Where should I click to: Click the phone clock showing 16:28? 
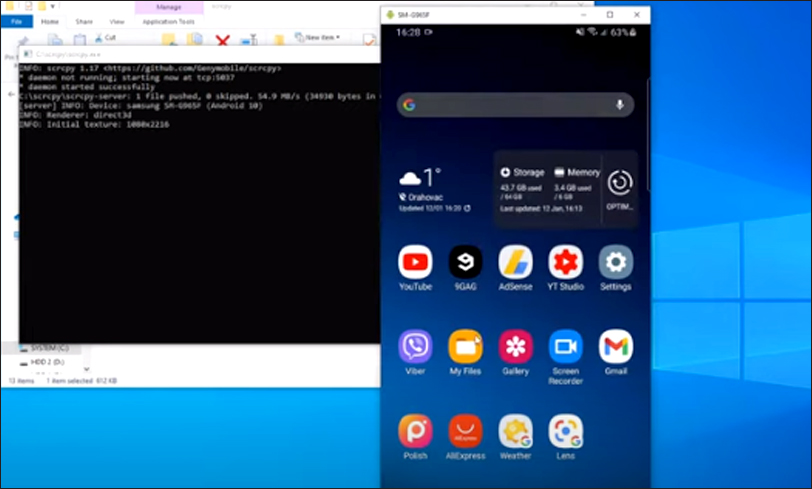408,32
